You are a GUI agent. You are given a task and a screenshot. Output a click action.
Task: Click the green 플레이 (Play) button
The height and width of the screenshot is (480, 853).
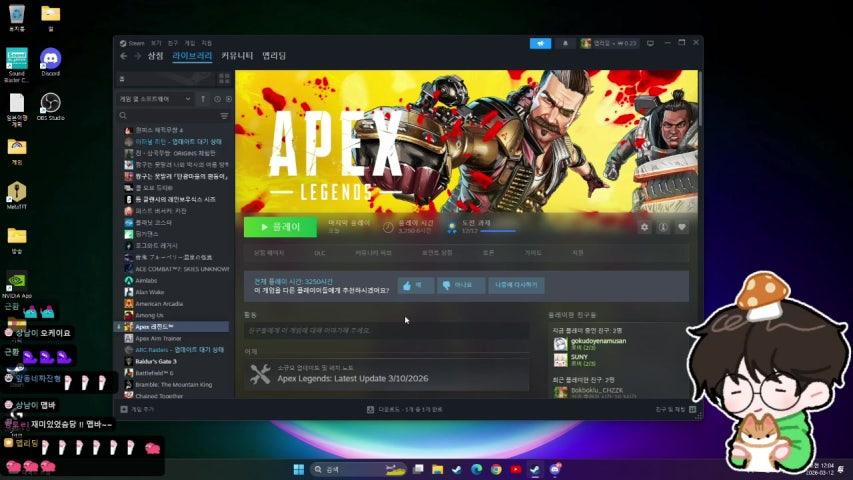coord(280,227)
